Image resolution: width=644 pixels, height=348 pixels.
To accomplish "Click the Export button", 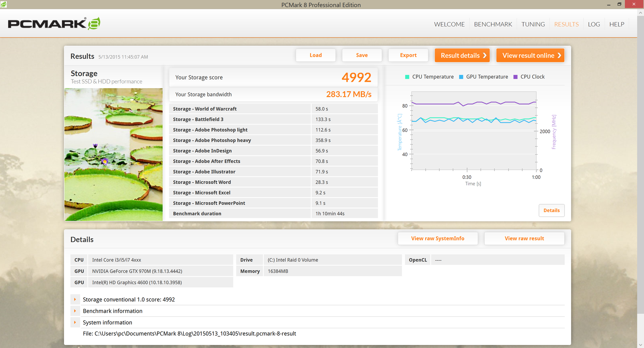I will click(408, 55).
